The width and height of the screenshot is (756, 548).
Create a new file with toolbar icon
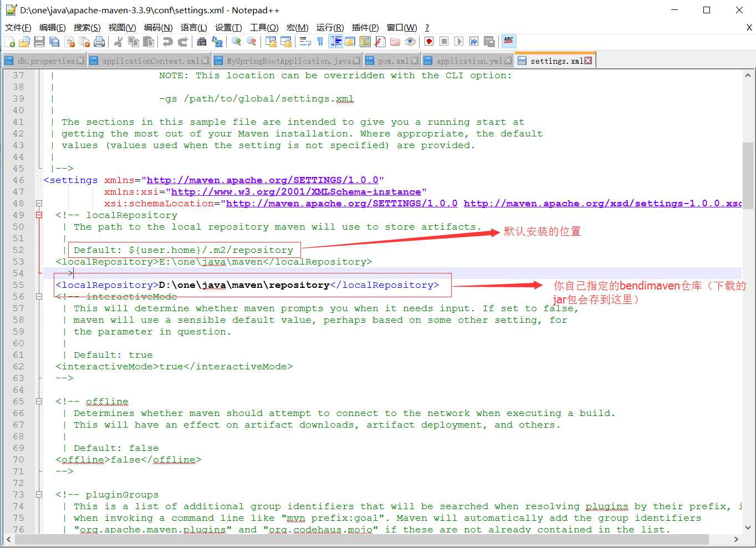point(10,42)
